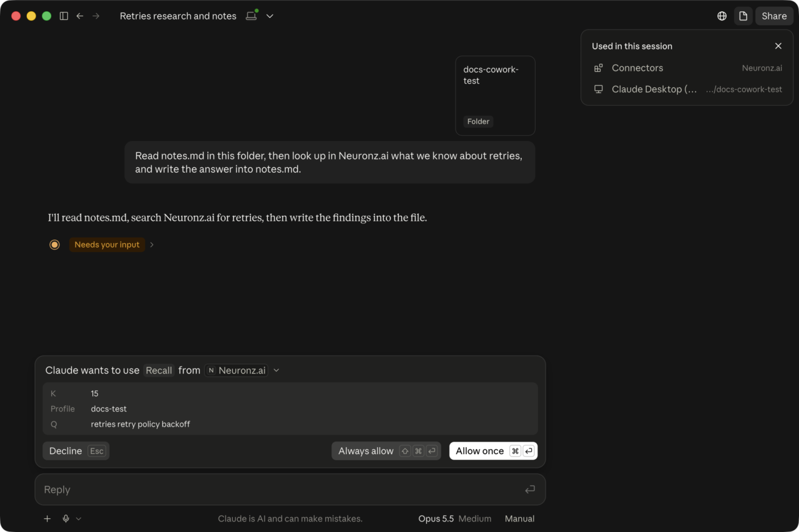Expand the Needs your input chevron
Viewport: 799px width, 532px height.
coord(152,244)
